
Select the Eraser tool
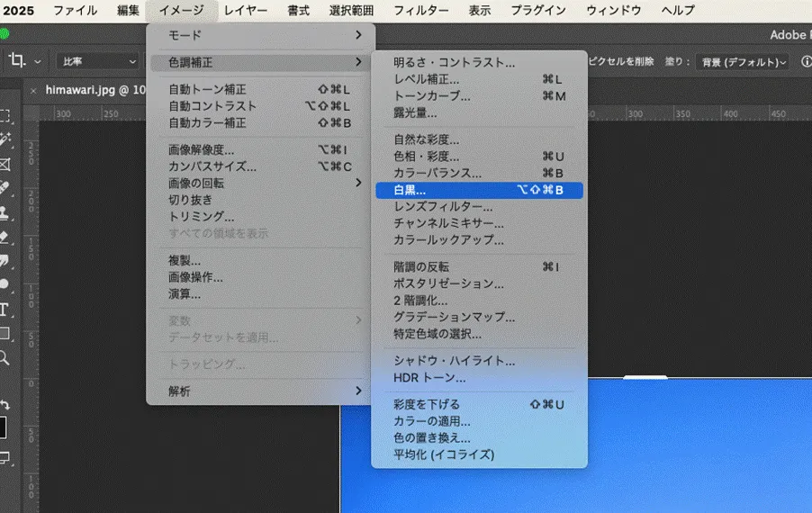5,237
